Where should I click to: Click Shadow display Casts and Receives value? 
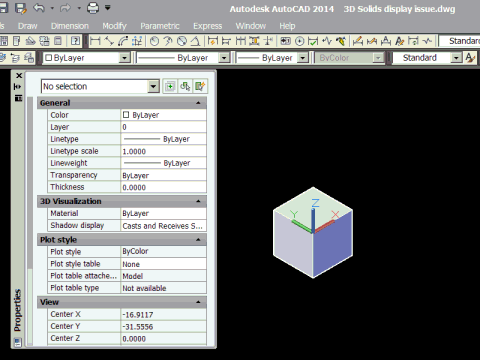[x=163, y=226]
